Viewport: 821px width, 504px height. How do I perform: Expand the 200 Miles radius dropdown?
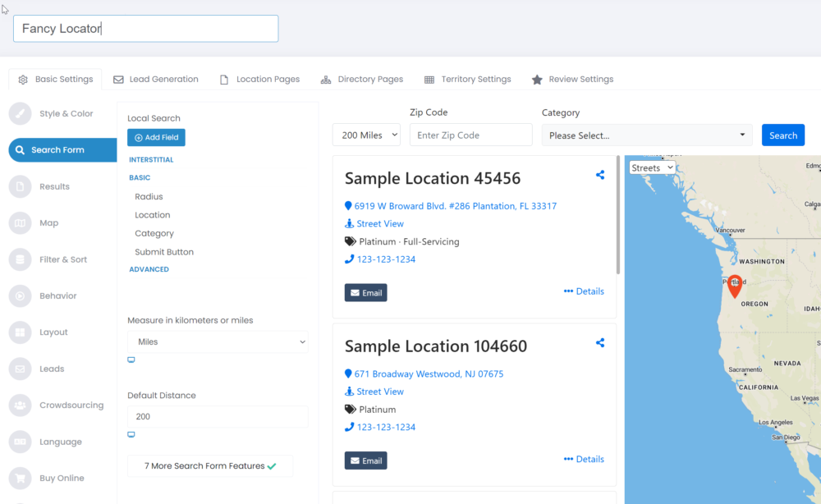tap(366, 135)
